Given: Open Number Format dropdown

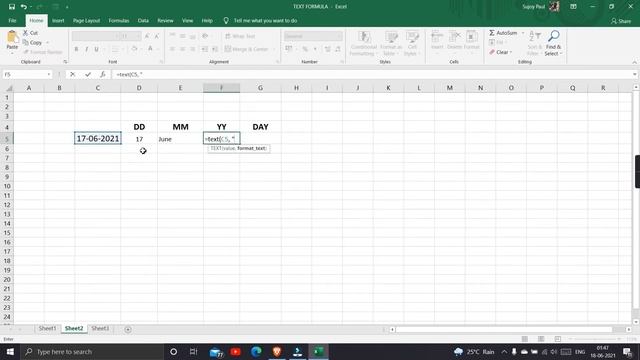Looking at the screenshot, I should [x=339, y=36].
